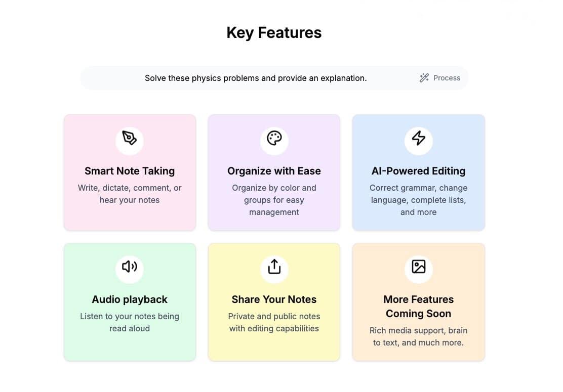Viewport: 563px width, 392px height.
Task: Open the AI-Powered Editing card title
Action: 418,171
